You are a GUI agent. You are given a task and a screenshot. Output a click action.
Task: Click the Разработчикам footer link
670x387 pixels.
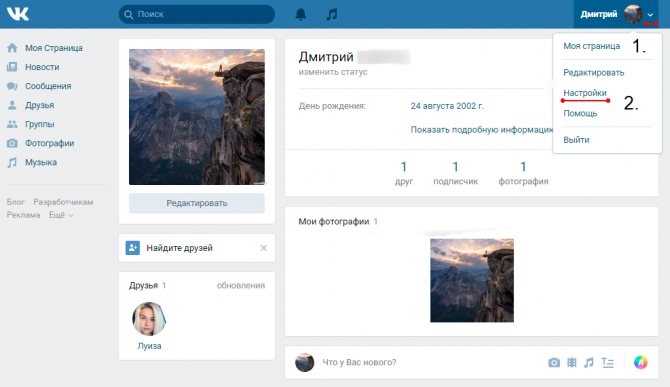pos(63,202)
